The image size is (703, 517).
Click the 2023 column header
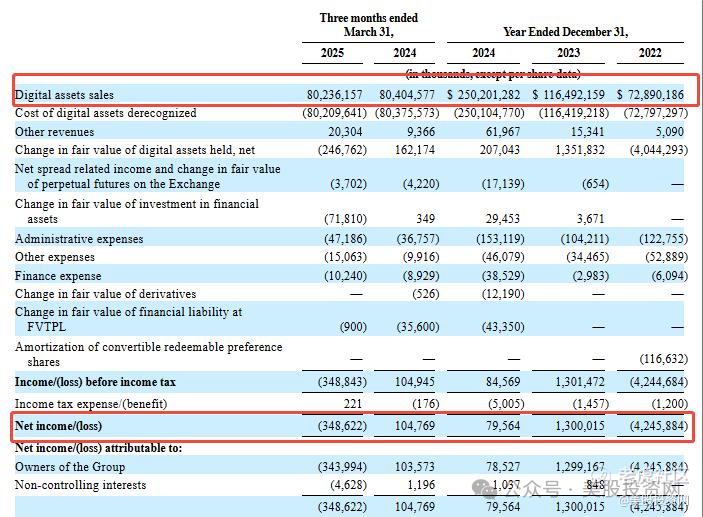point(568,53)
